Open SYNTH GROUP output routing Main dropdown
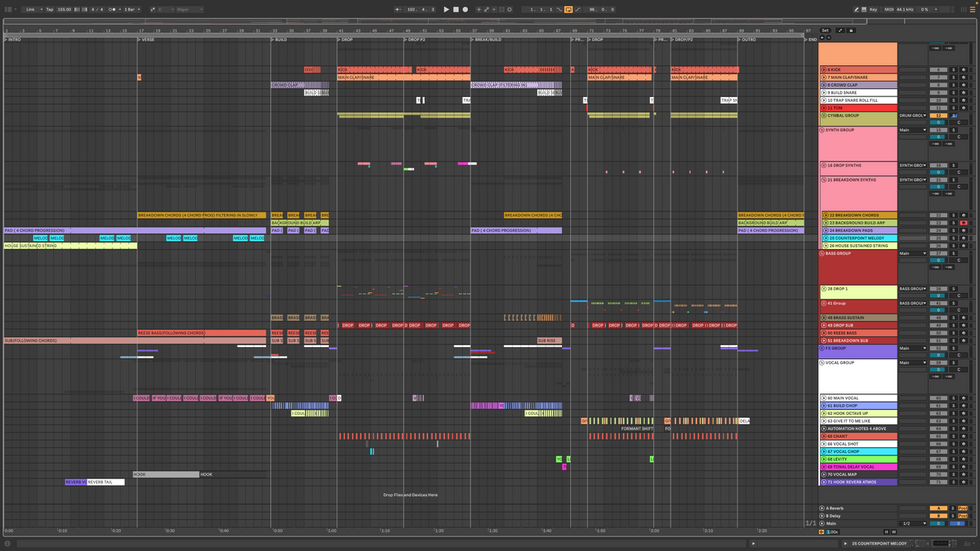980x551 pixels. pyautogui.click(x=913, y=131)
